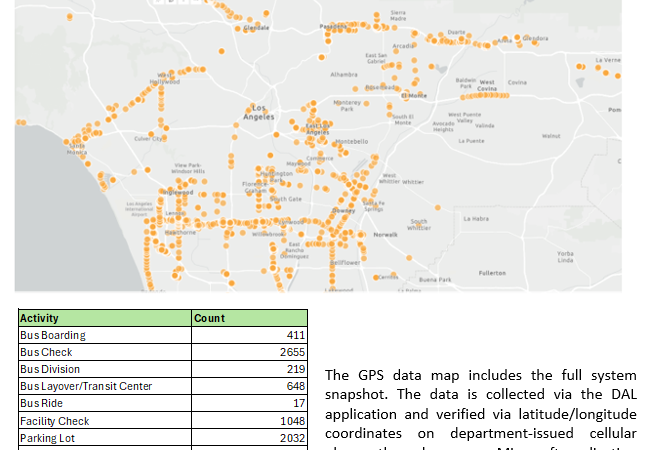Click the Fullerton city label on map
The width and height of the screenshot is (667, 450).
[x=492, y=272]
